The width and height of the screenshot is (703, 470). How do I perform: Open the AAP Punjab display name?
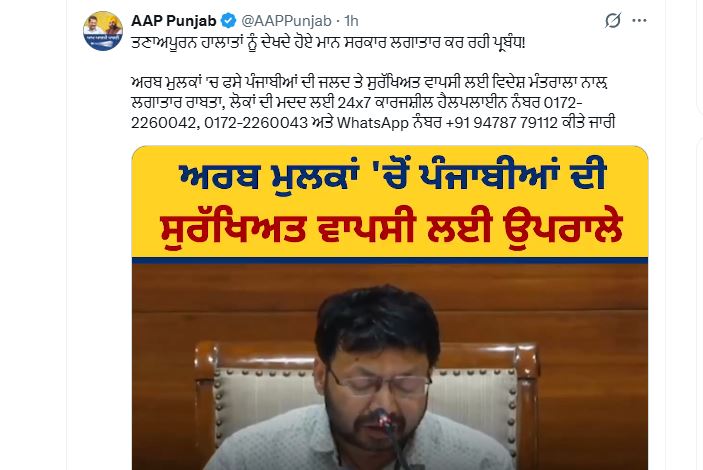point(174,21)
